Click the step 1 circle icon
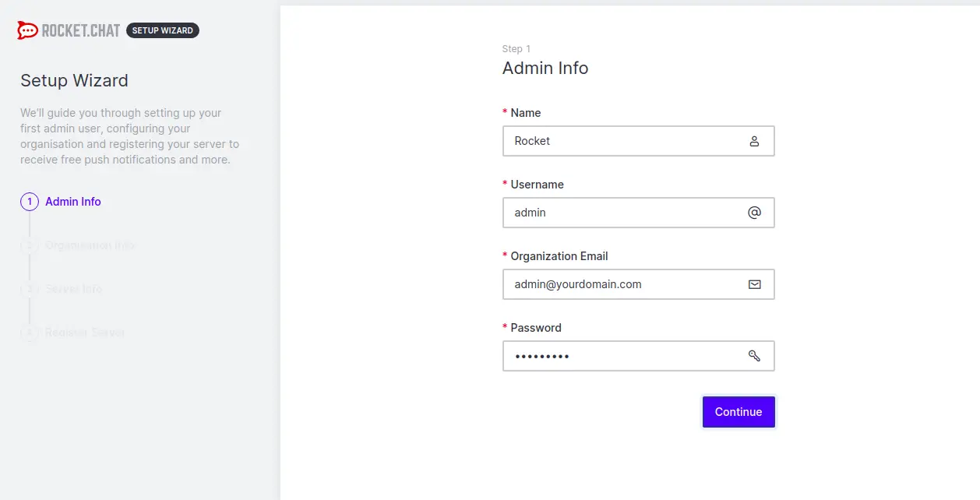 pyautogui.click(x=30, y=202)
